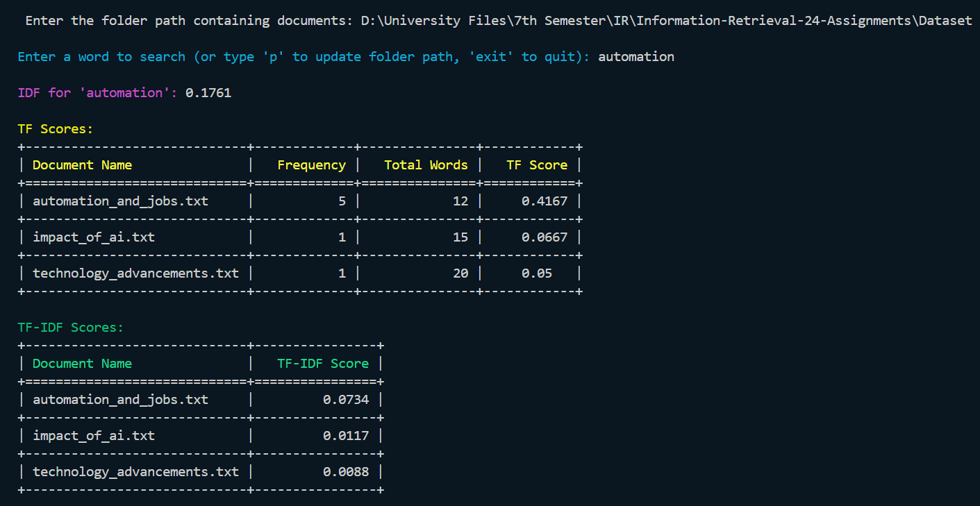Click frequency value 1 in technology_advancements.txt row
The height and width of the screenshot is (506, 980).
point(342,273)
